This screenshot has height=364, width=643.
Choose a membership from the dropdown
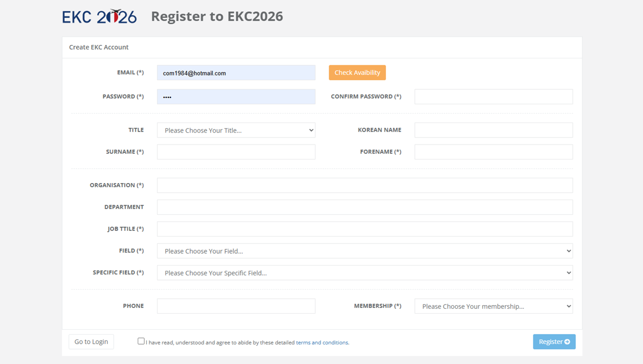(493, 306)
